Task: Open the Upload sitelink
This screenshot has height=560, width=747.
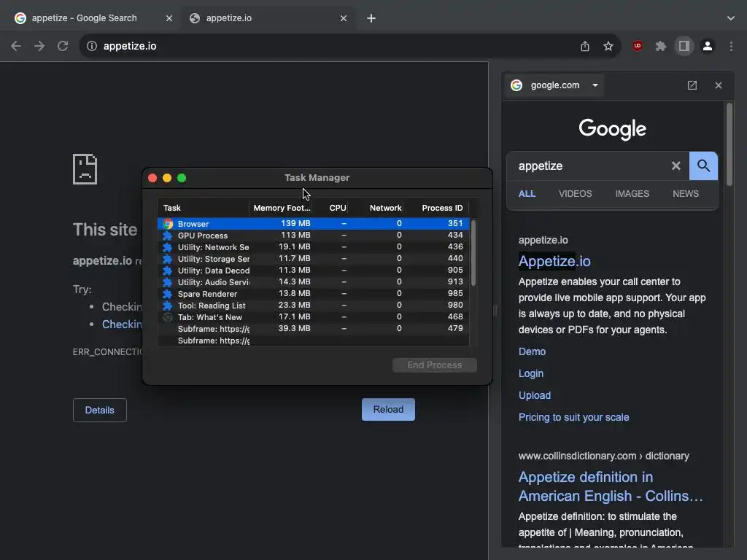Action: coord(535,395)
